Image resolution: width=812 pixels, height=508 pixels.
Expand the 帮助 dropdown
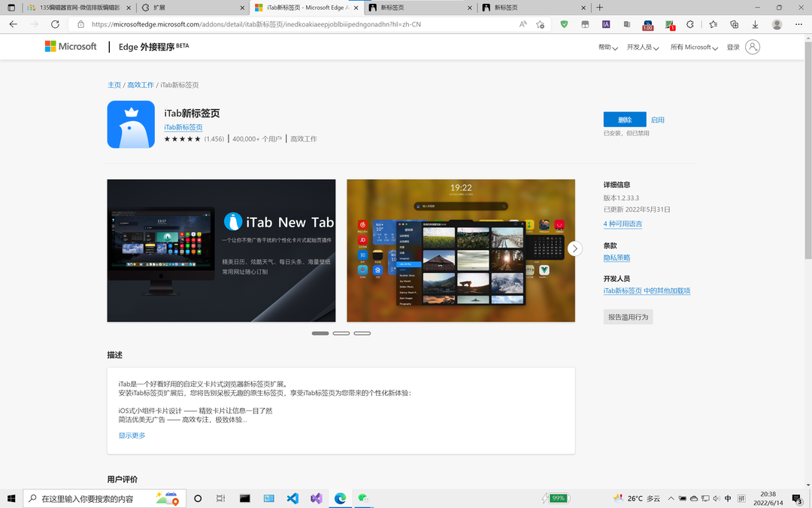pos(608,47)
